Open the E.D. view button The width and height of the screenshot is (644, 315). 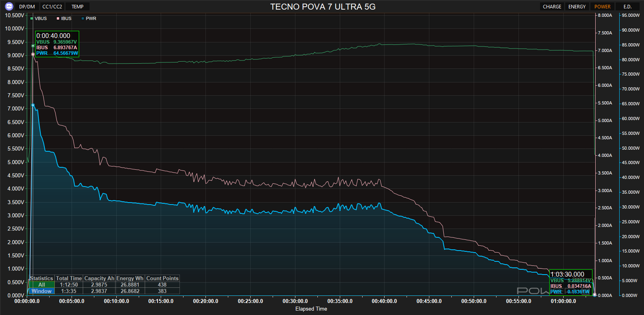[628, 6]
